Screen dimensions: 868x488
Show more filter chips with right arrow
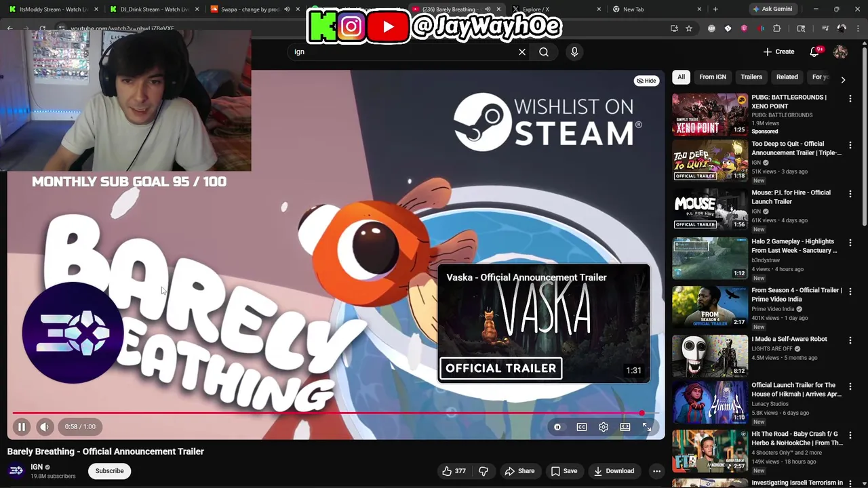(843, 79)
